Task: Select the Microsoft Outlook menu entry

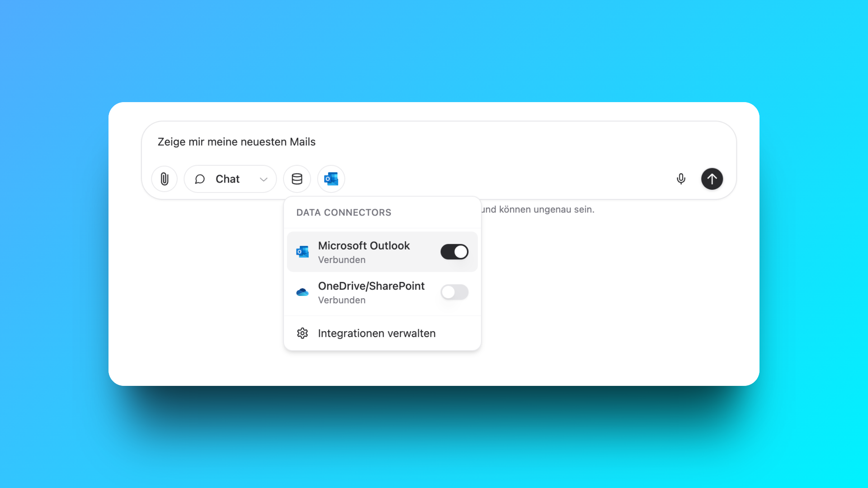Action: tap(382, 252)
